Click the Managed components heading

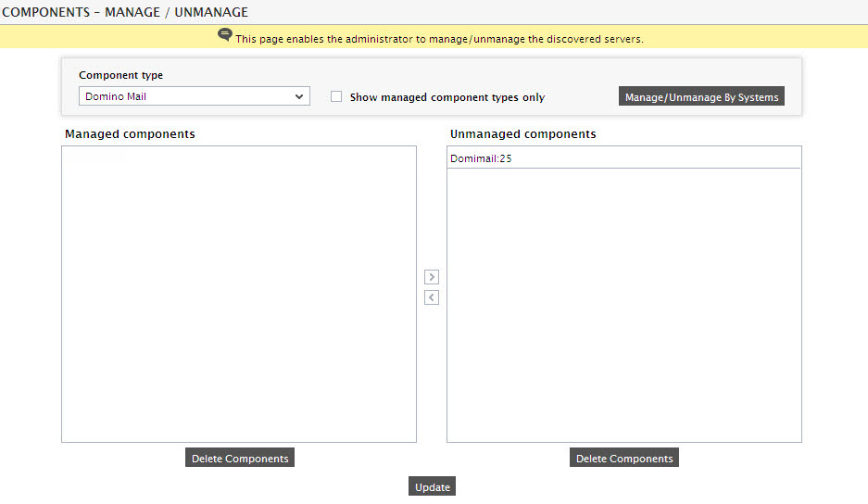pos(130,134)
